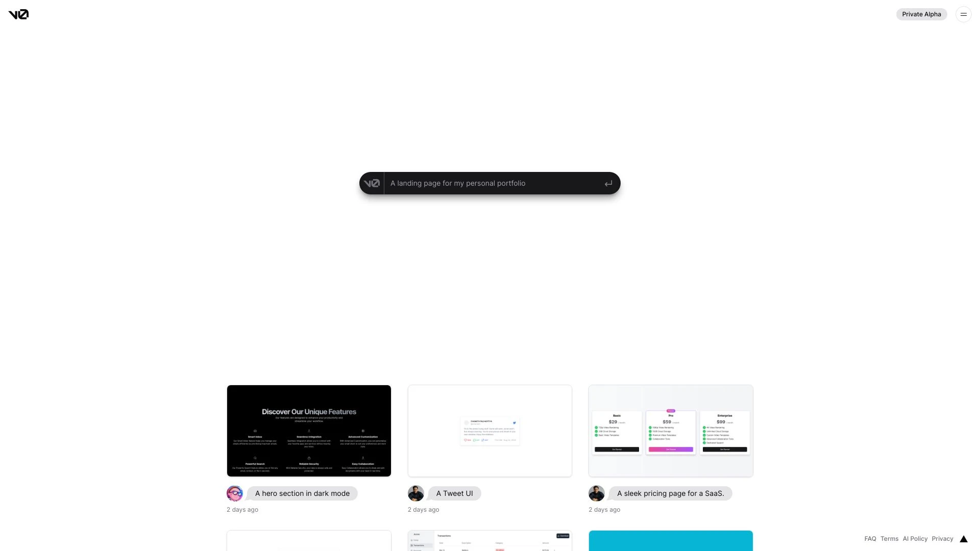Image resolution: width=980 pixels, height=551 pixels.
Task: Click the v0 logo icon top left
Action: tap(18, 13)
